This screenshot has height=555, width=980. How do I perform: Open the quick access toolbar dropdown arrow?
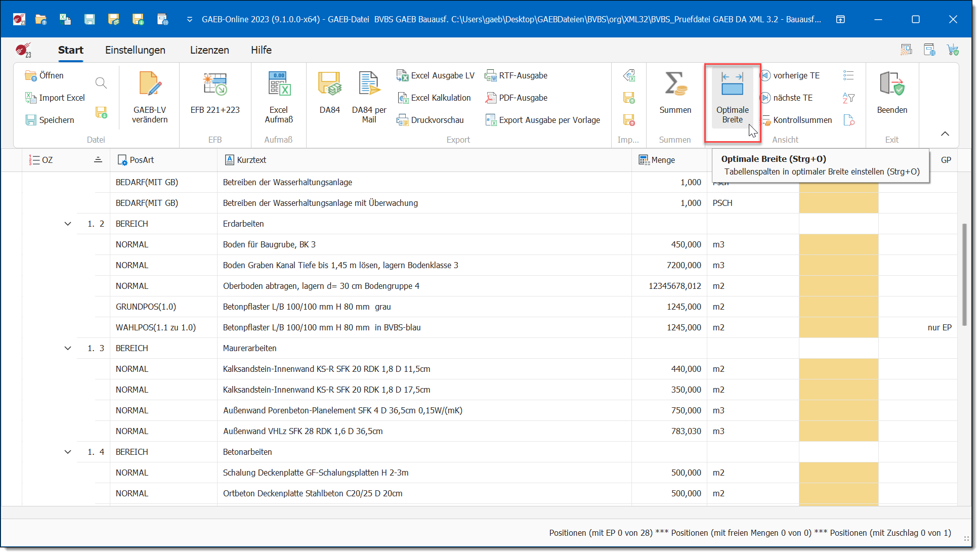190,19
